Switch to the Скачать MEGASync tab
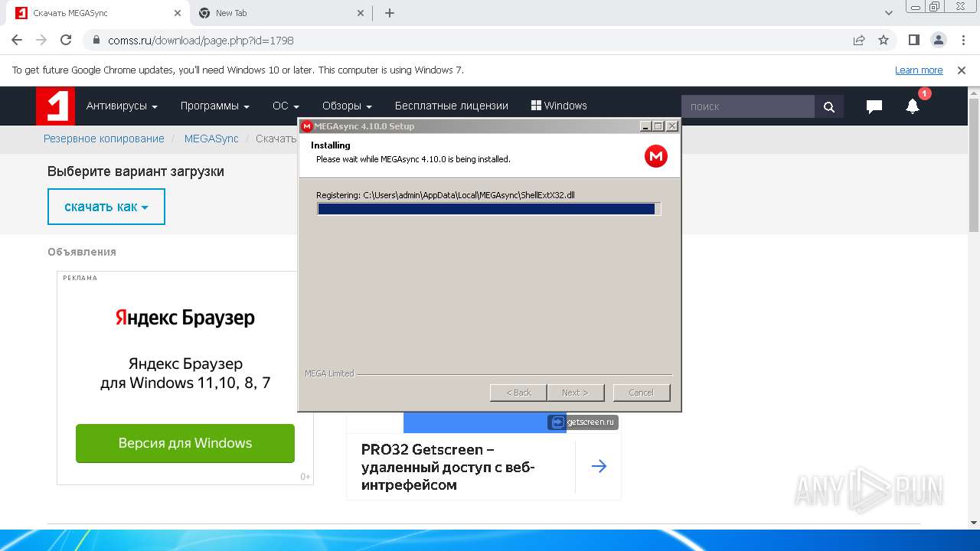This screenshot has height=551, width=980. [x=96, y=13]
